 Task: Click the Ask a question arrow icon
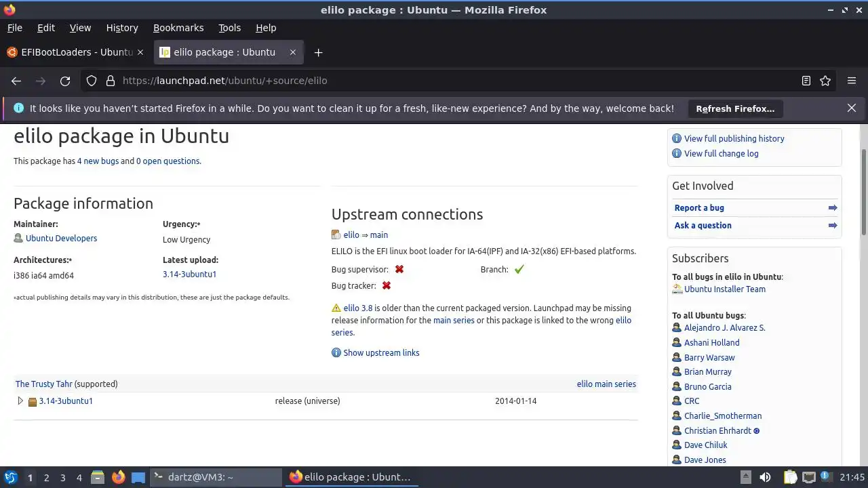tap(833, 226)
